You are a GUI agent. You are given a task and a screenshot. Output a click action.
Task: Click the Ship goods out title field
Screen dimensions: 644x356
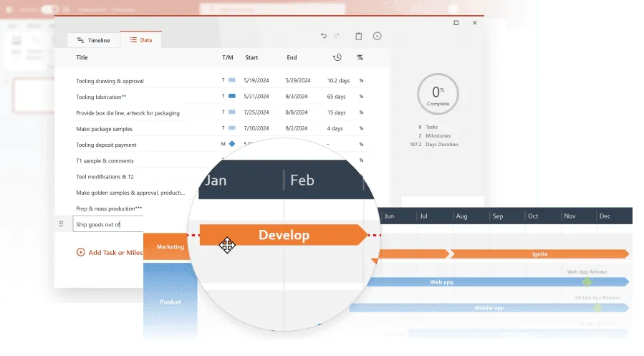coord(107,224)
